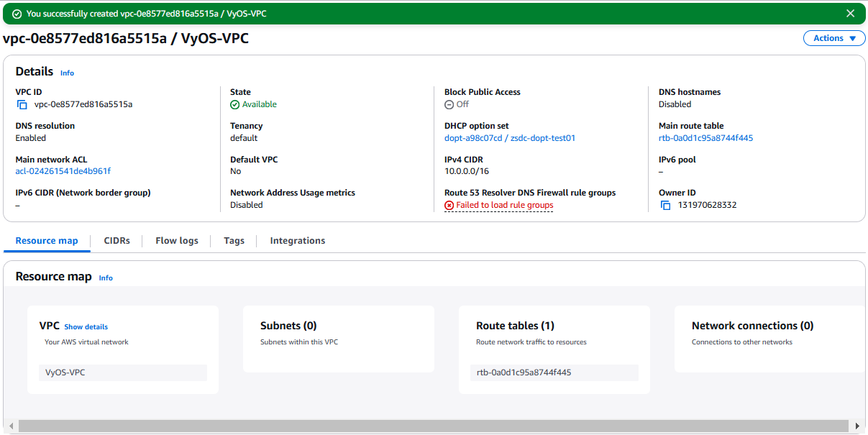Screen dimensions: 868x435
Task: Copy the VPC ID to clipboard
Action: [x=22, y=105]
